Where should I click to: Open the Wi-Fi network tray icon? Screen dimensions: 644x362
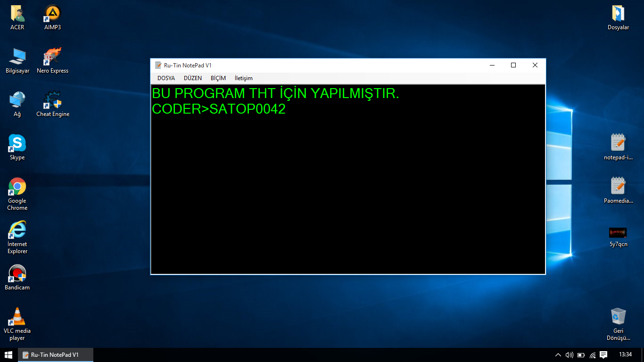pos(592,355)
